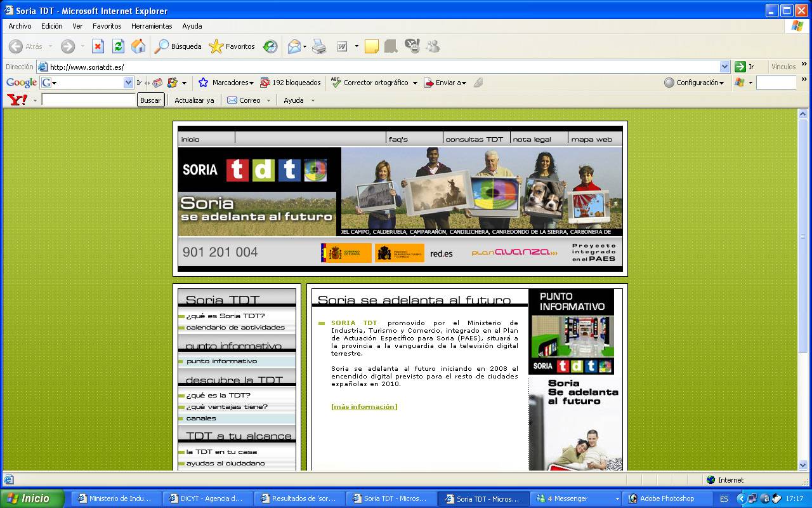This screenshot has width=812, height=508.
Task: Click the vertical scrollbar down arrow
Action: (x=802, y=465)
